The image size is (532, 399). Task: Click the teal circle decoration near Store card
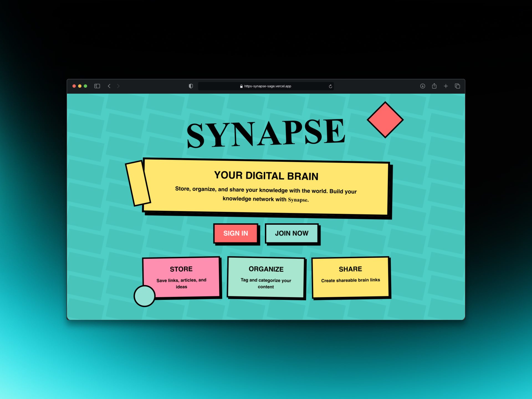144,296
